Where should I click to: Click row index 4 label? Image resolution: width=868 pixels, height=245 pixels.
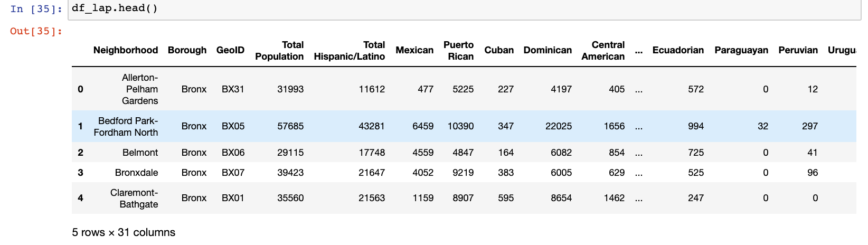80,198
